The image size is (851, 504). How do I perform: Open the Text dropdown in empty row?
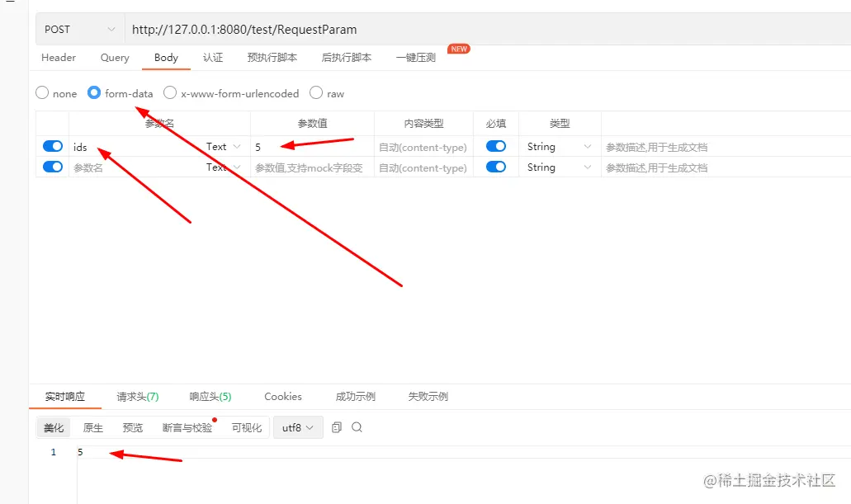pyautogui.click(x=223, y=167)
